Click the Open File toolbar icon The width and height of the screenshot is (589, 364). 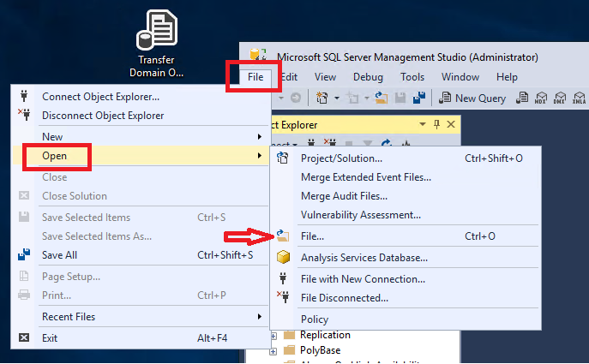[381, 98]
